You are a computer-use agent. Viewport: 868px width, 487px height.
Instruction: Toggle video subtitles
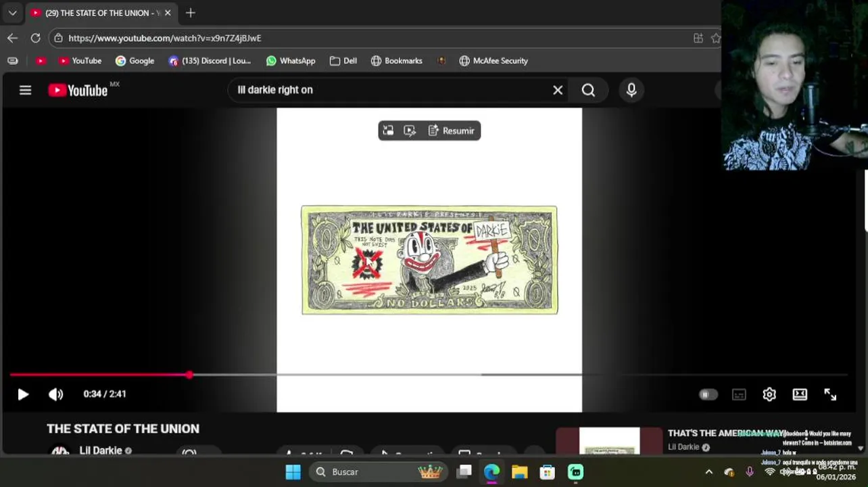[739, 394]
